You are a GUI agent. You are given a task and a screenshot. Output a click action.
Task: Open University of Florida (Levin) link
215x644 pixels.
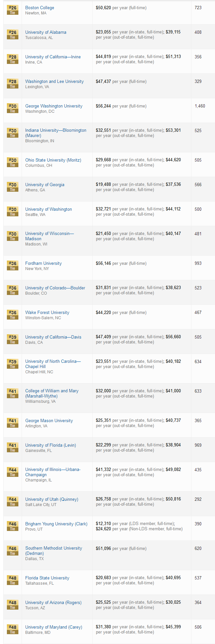(51, 445)
